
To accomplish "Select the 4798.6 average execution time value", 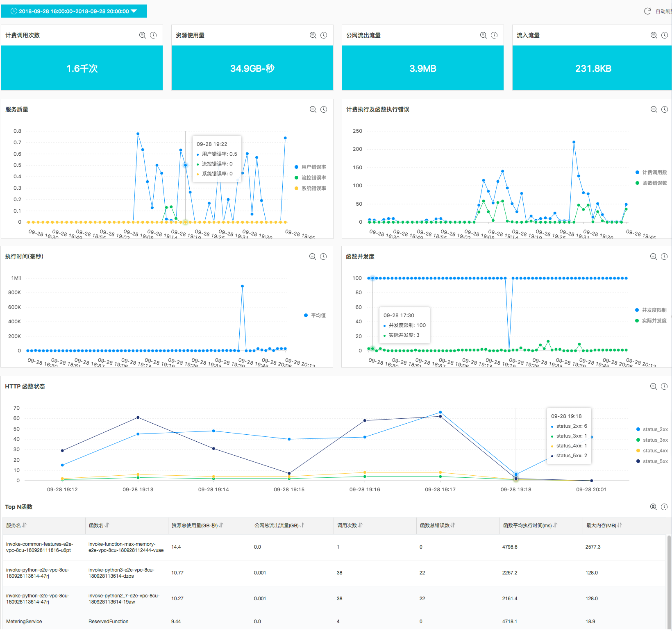I will (510, 547).
